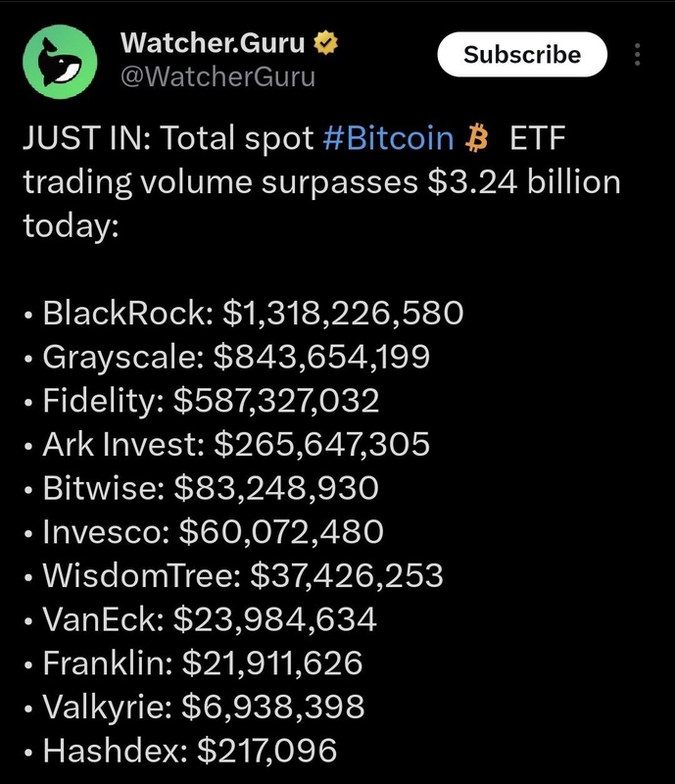Screen dimensions: 675x784
Task: Click the @WatcherGuru handle
Action: click(x=217, y=77)
